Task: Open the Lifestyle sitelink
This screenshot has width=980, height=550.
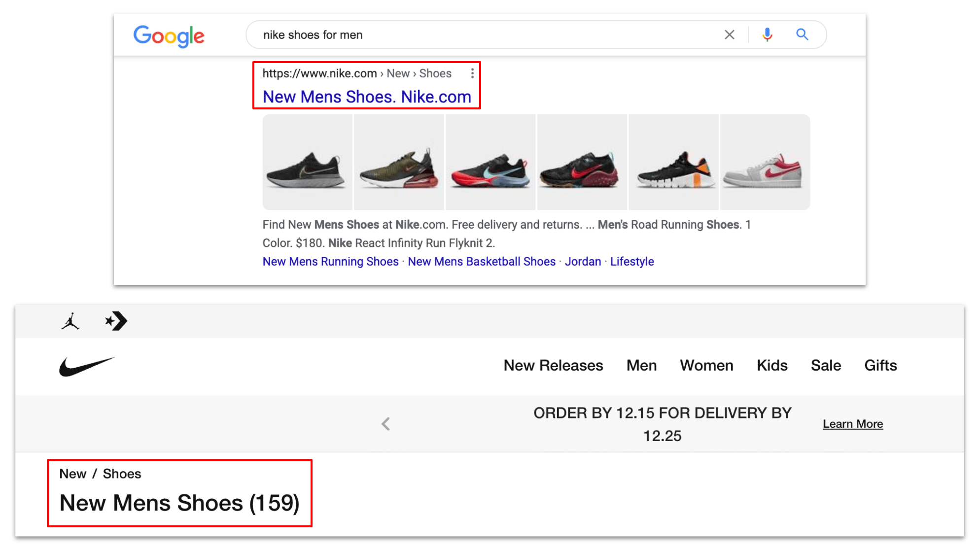Action: pyautogui.click(x=632, y=262)
